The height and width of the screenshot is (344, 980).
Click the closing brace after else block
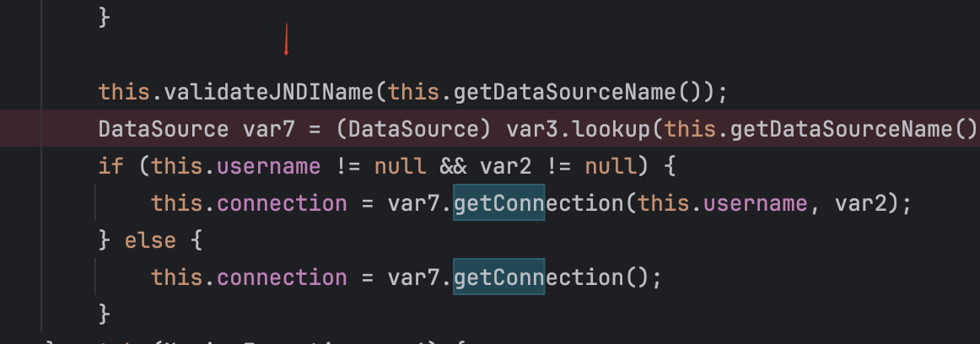[105, 314]
